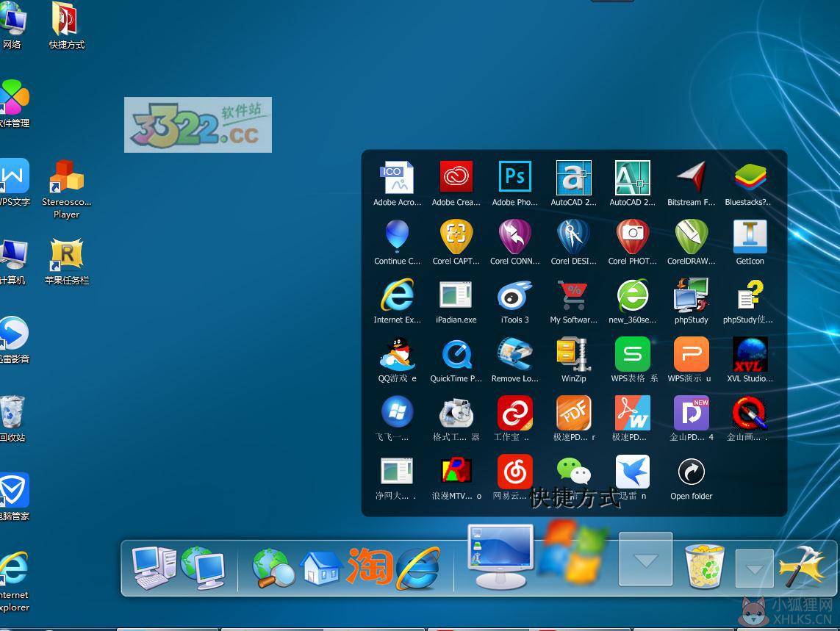Open the hammer and wrench dock settings

(x=803, y=566)
